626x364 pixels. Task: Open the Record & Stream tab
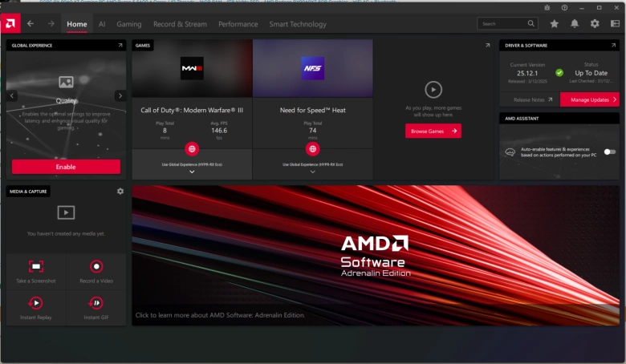point(180,24)
